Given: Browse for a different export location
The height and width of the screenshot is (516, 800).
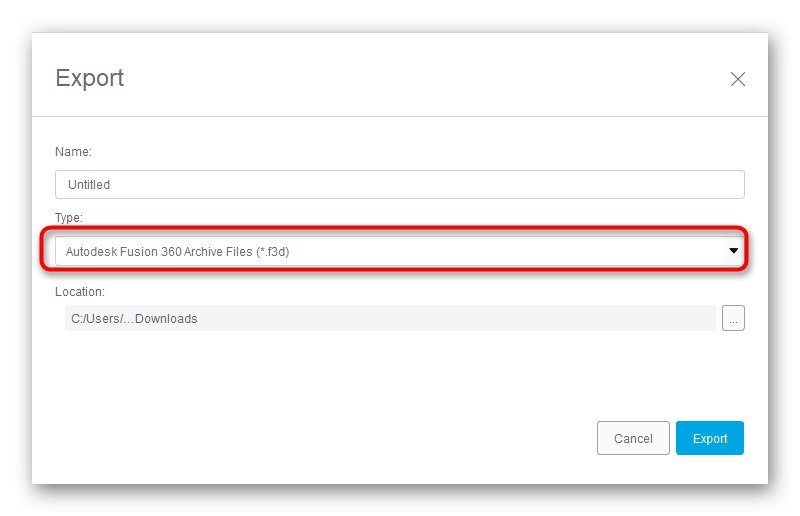Looking at the screenshot, I should [733, 319].
